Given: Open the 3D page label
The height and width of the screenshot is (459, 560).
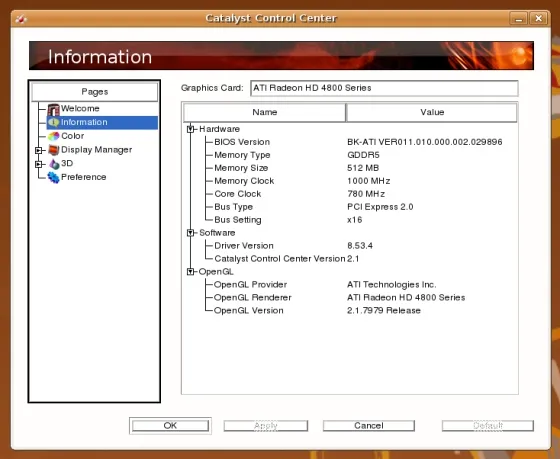Looking at the screenshot, I should (67, 163).
